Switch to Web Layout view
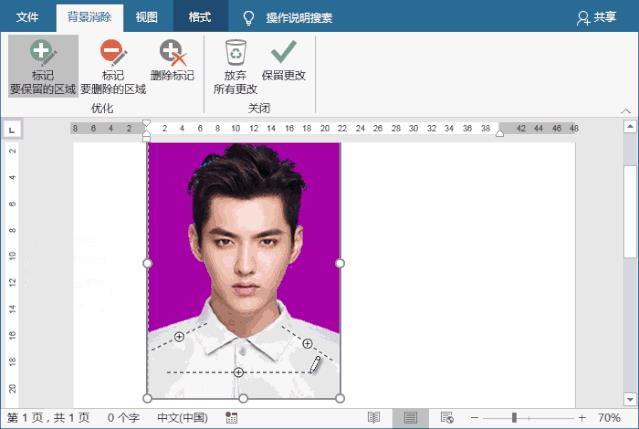 click(x=447, y=417)
